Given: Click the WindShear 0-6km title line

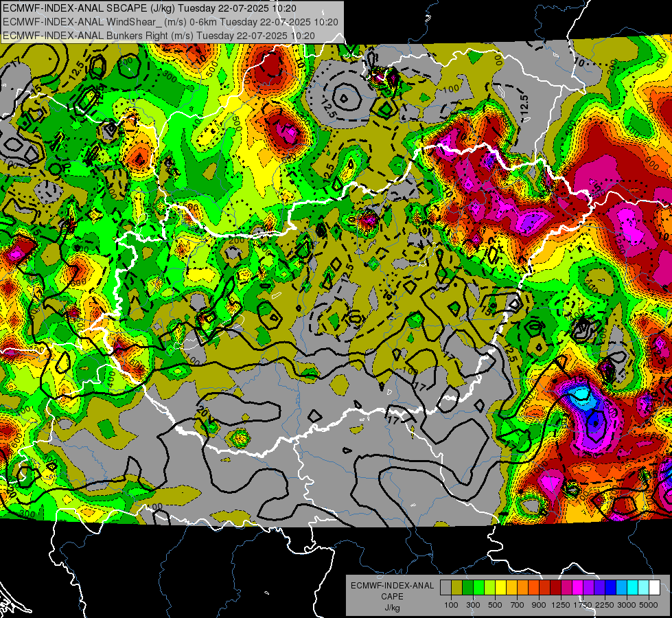Looking at the screenshot, I should (x=170, y=22).
